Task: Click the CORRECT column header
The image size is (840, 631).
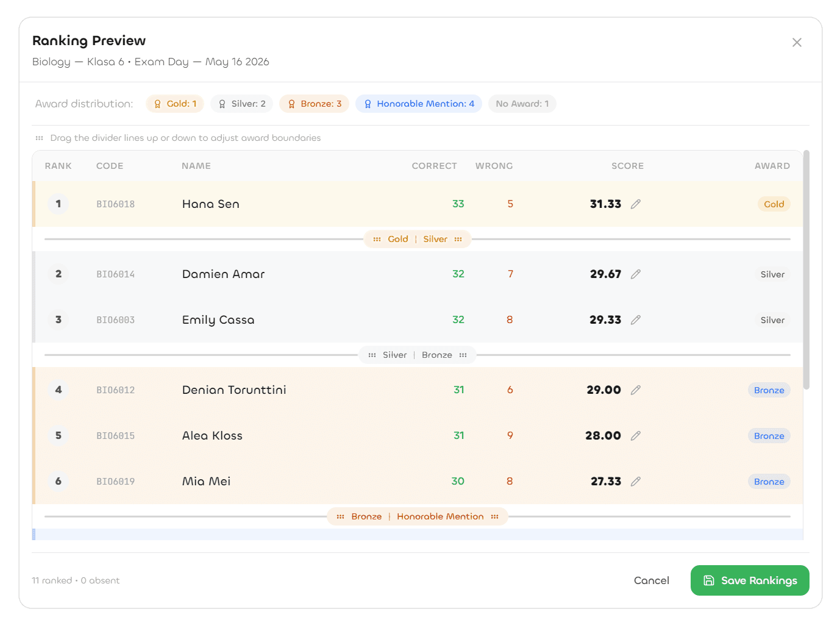Action: tap(434, 166)
